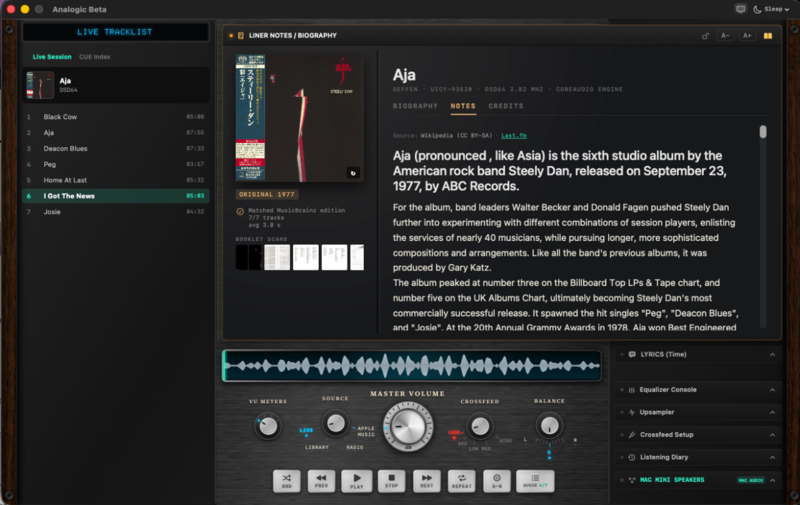Screen dimensions: 800x505
Task: Select the LIVE source label
Action: point(306,430)
